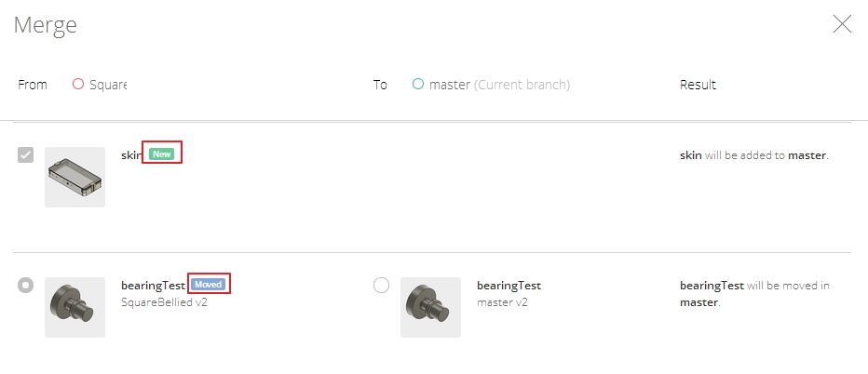
Task: Click bearingTest name in To column
Action: pyautogui.click(x=509, y=286)
